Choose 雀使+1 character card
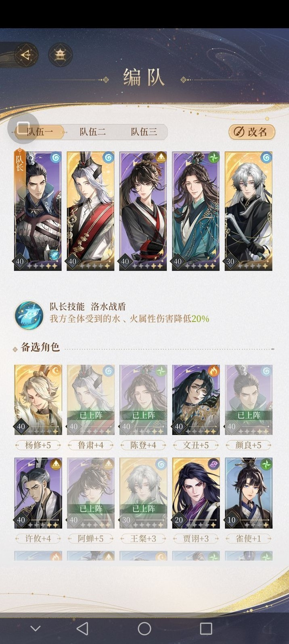289x644 pixels. click(x=248, y=493)
